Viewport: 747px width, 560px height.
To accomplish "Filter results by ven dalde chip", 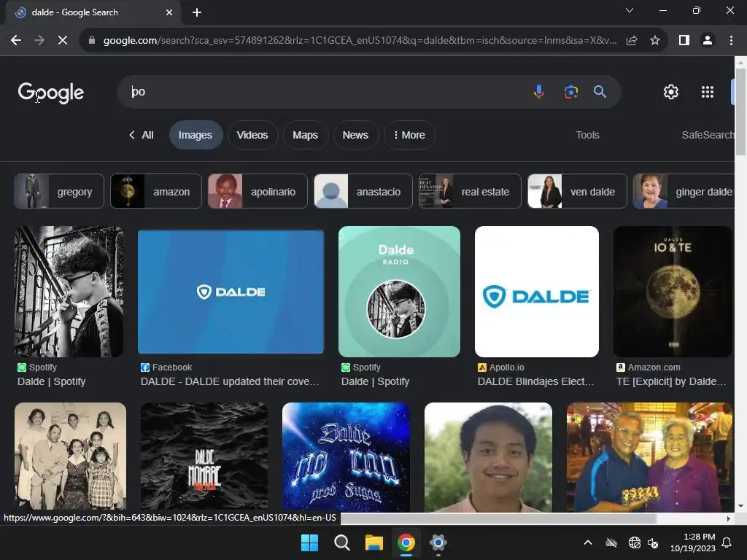I will click(578, 192).
